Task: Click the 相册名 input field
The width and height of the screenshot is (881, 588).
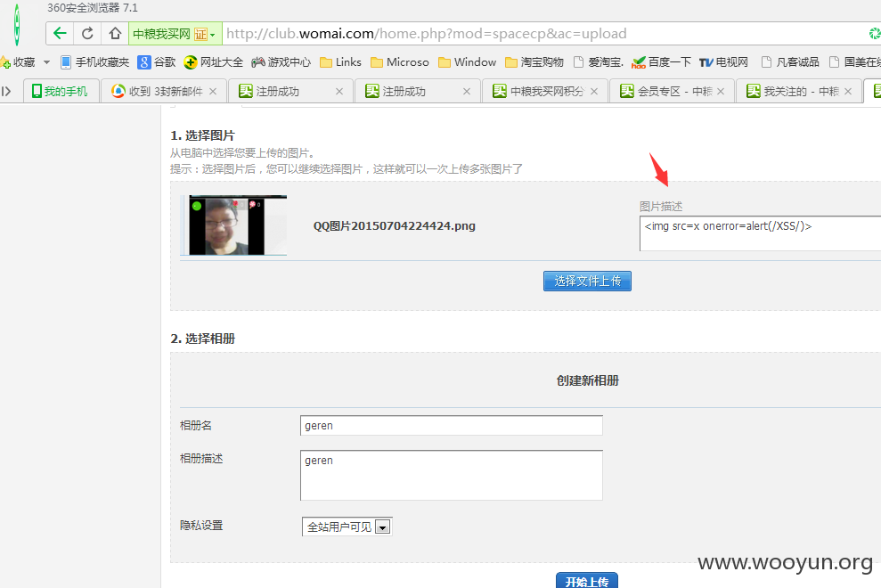Action: [452, 426]
